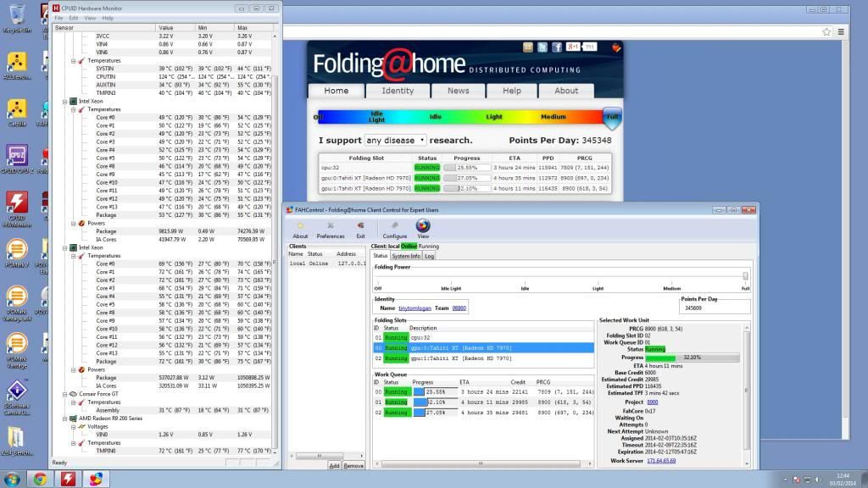Collapse the Powers node showing 537027.88 W Package
This screenshot has width=868, height=488.
73,370
